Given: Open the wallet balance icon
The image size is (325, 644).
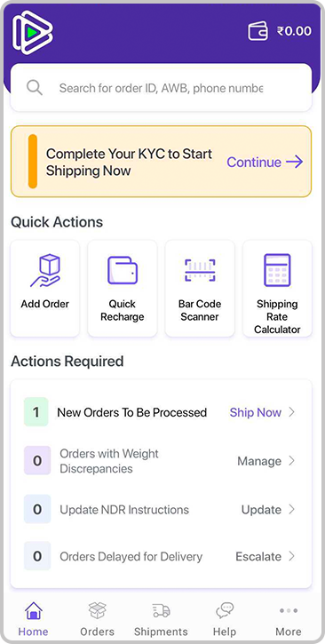Looking at the screenshot, I should tap(258, 31).
